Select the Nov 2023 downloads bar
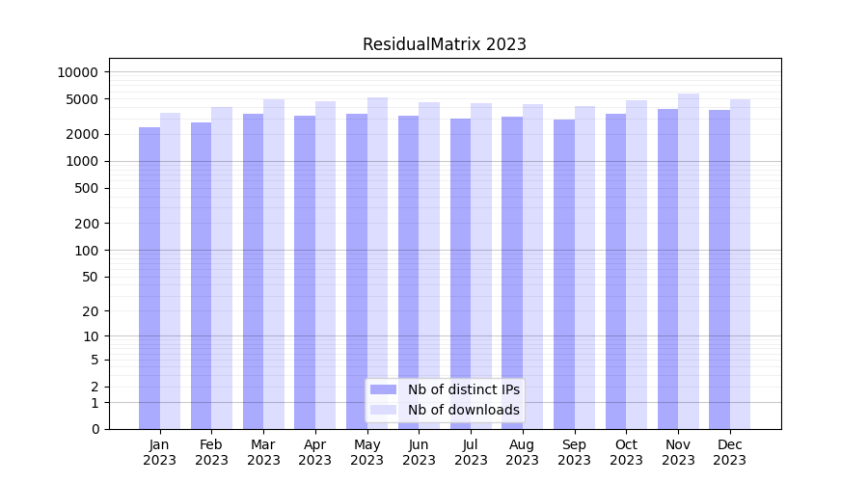The height and width of the screenshot is (482, 868). pyautogui.click(x=689, y=260)
